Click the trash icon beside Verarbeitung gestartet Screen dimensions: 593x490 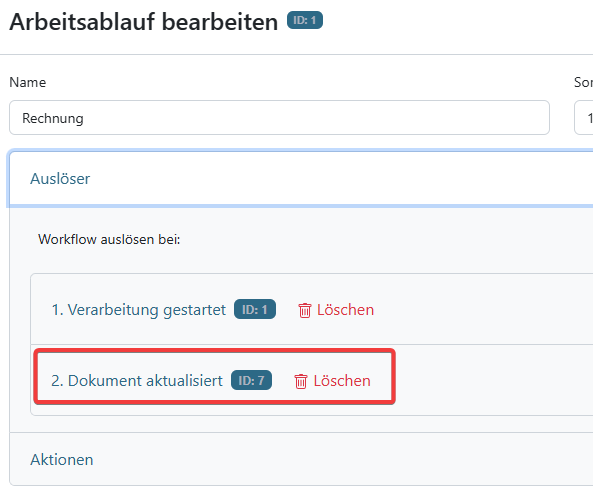tap(304, 310)
